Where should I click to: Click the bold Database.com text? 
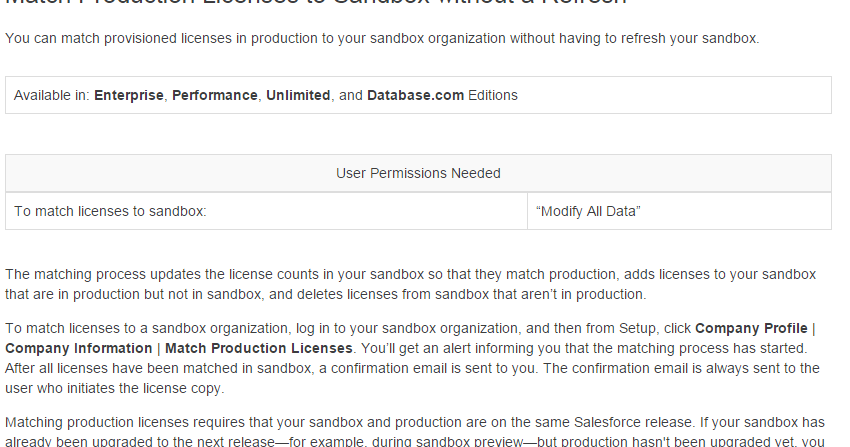415,96
